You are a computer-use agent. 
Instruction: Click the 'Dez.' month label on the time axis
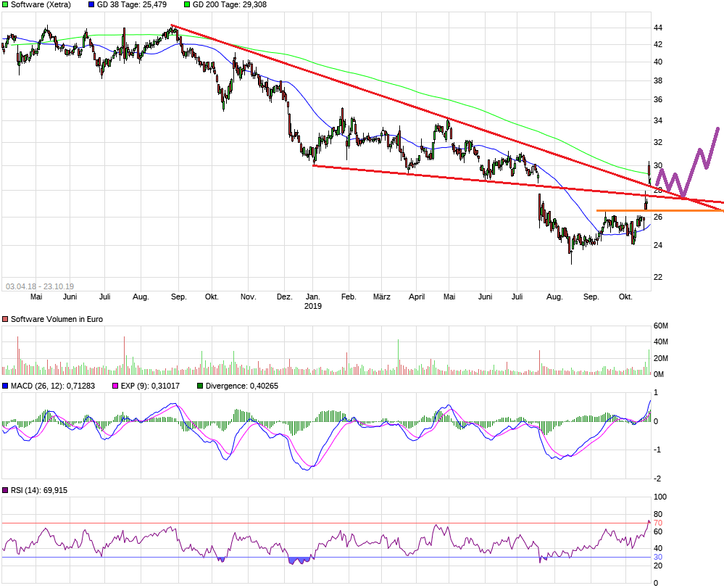(x=285, y=297)
